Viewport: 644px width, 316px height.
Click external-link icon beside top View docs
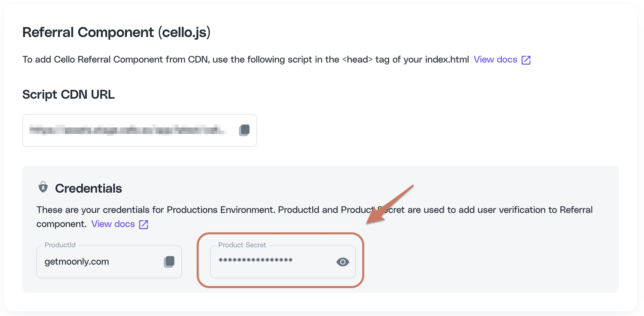point(526,60)
